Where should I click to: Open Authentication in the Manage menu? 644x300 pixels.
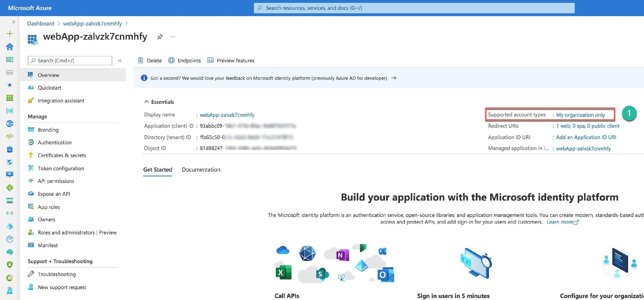(x=55, y=142)
